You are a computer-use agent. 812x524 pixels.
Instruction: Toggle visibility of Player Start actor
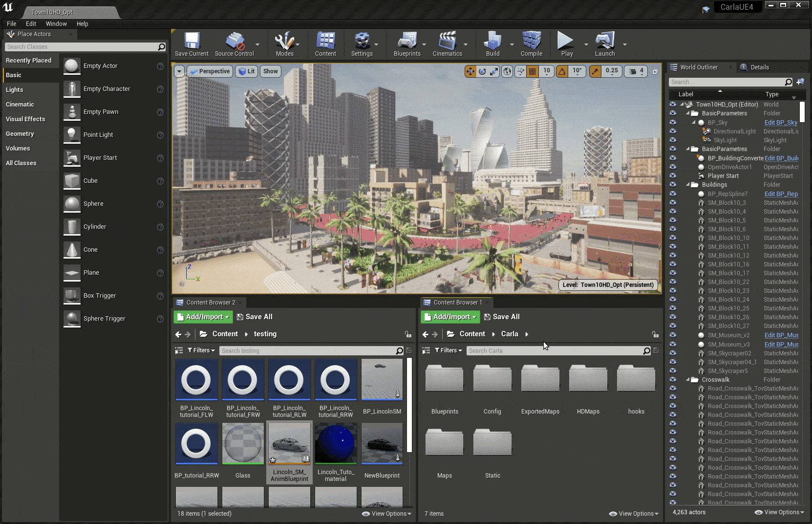click(x=673, y=176)
